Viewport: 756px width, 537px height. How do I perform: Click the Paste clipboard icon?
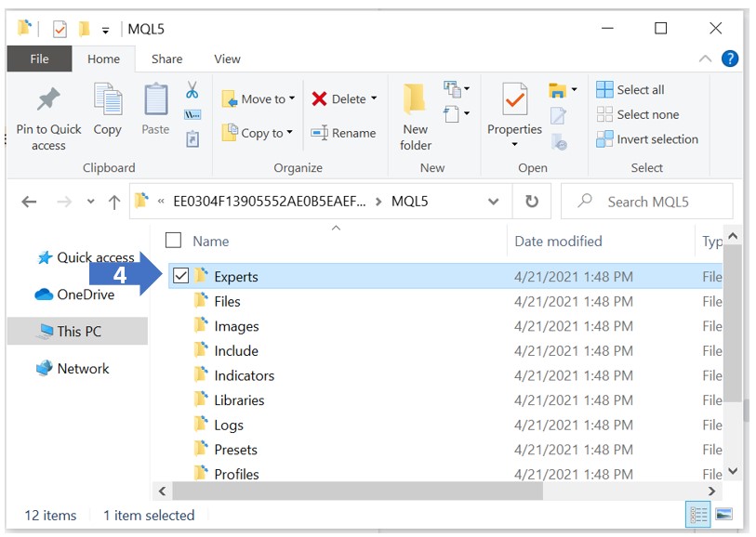tap(155, 102)
